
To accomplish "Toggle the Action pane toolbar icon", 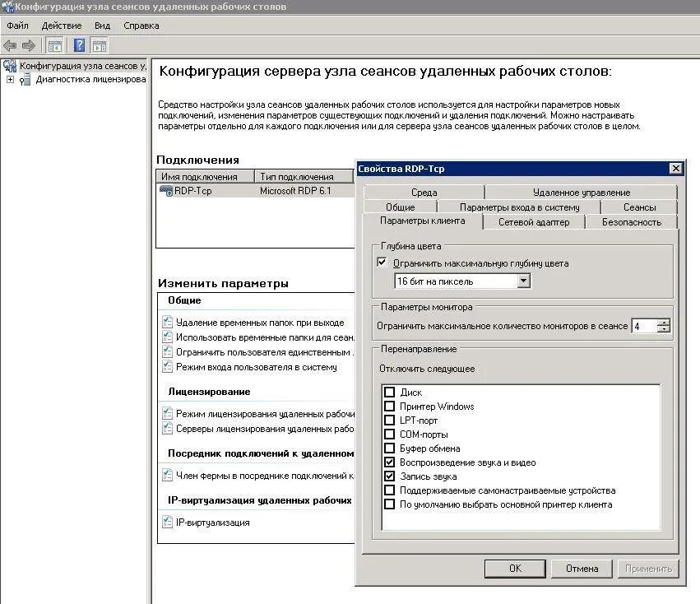I will click(99, 45).
